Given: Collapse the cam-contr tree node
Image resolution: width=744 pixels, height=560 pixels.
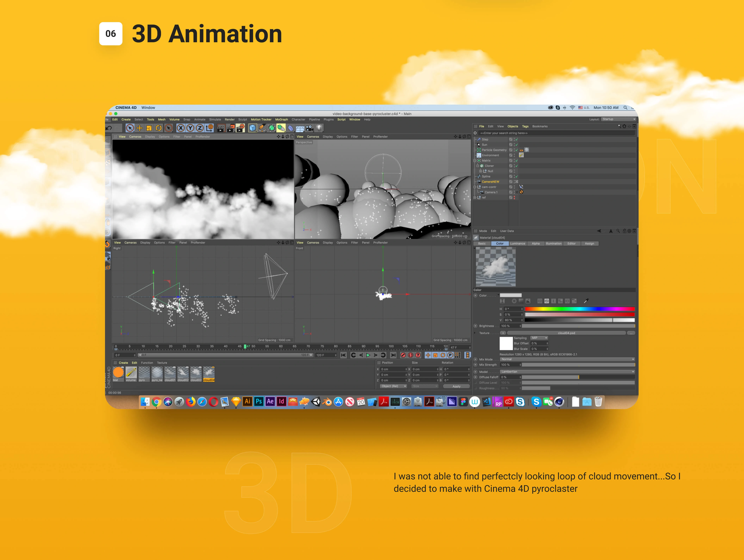Looking at the screenshot, I should pos(475,187).
